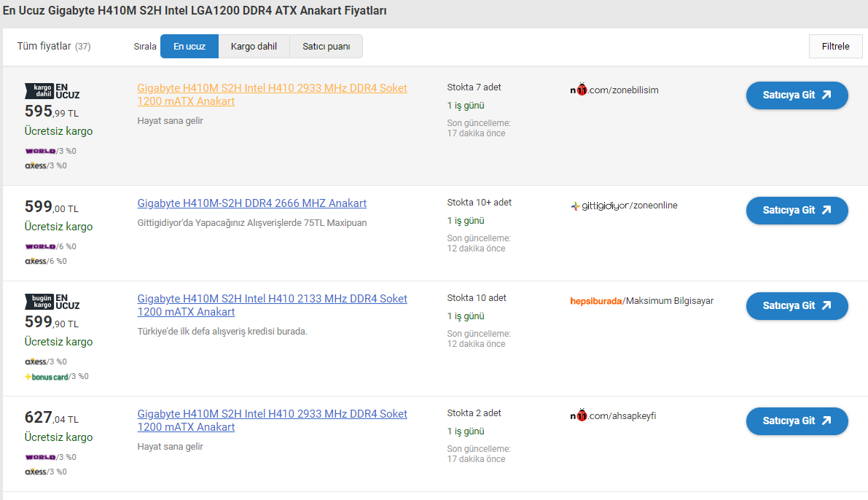Sort offers by En ucuz
868x500 pixels.
click(189, 47)
